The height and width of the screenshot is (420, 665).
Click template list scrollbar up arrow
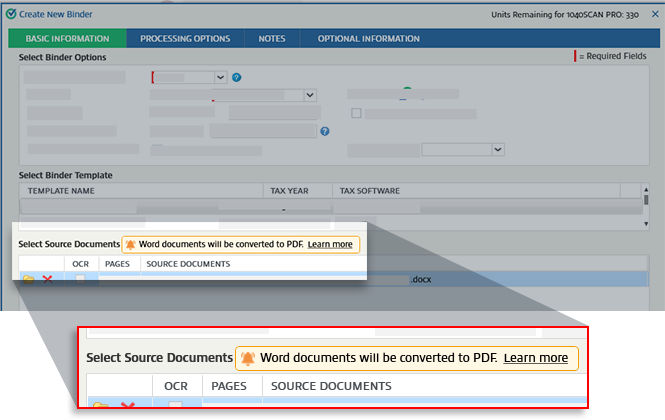coord(646,190)
